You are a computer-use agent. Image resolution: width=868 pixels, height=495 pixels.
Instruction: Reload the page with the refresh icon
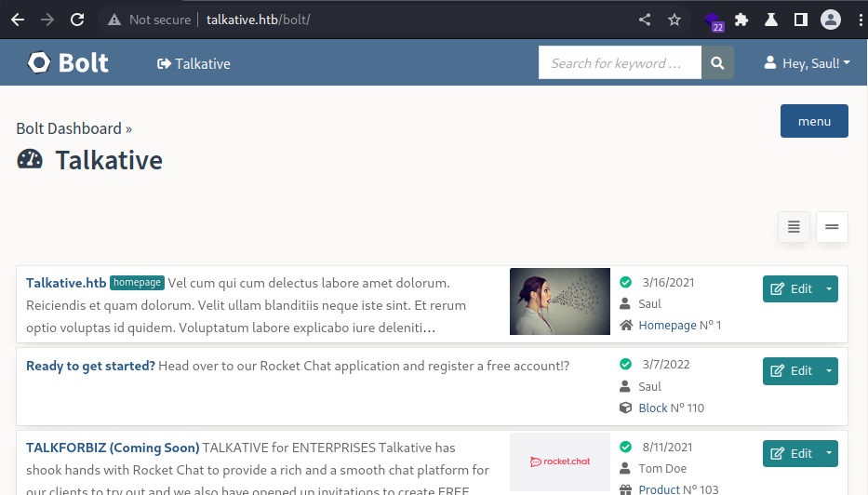coord(77,20)
